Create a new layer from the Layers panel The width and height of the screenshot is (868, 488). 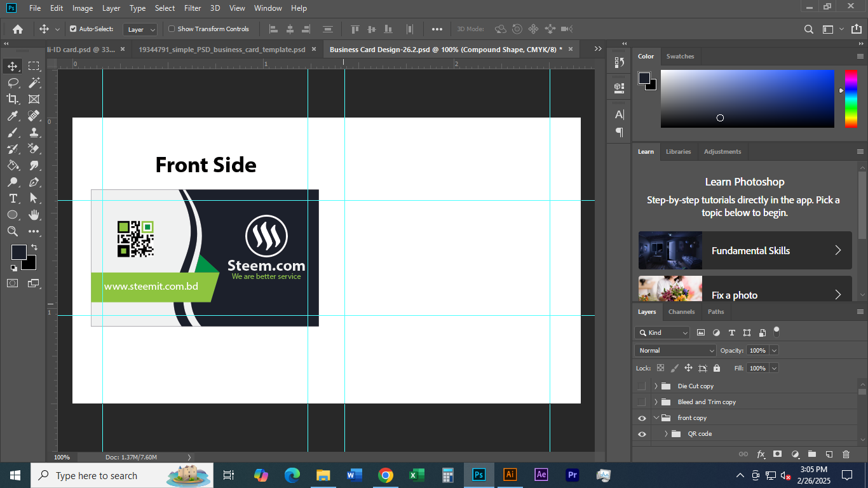[x=829, y=454]
